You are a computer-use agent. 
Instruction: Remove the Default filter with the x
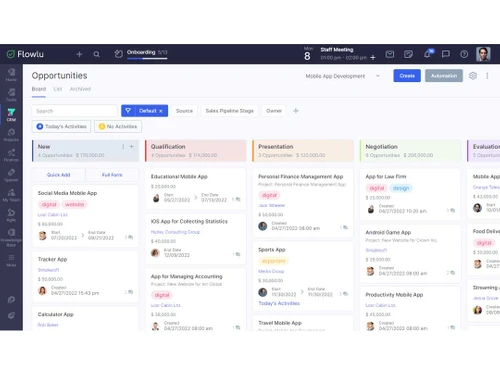pyautogui.click(x=161, y=111)
